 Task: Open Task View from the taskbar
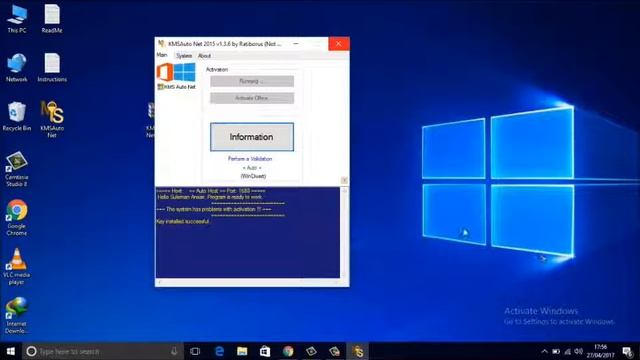point(195,351)
